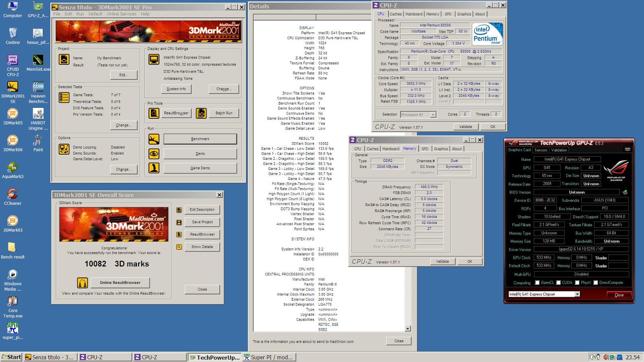Enable the OpenCL checkbox in GPU-Z

[537, 283]
